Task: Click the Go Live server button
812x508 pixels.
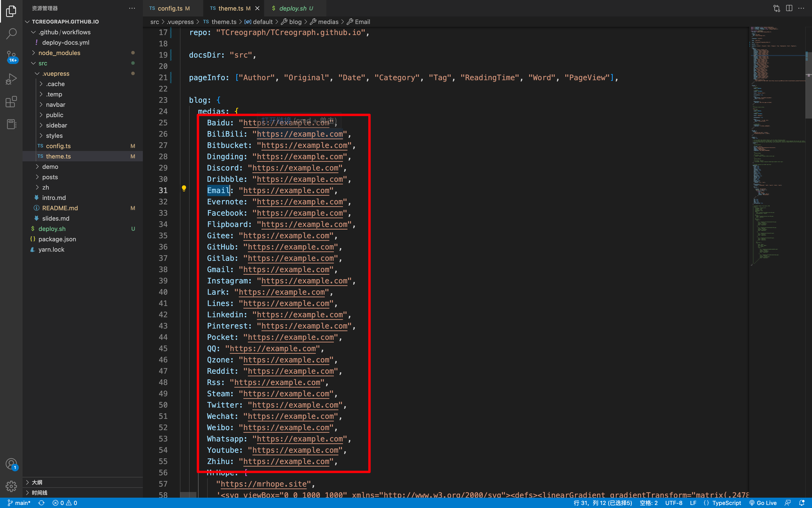Action: click(x=763, y=503)
